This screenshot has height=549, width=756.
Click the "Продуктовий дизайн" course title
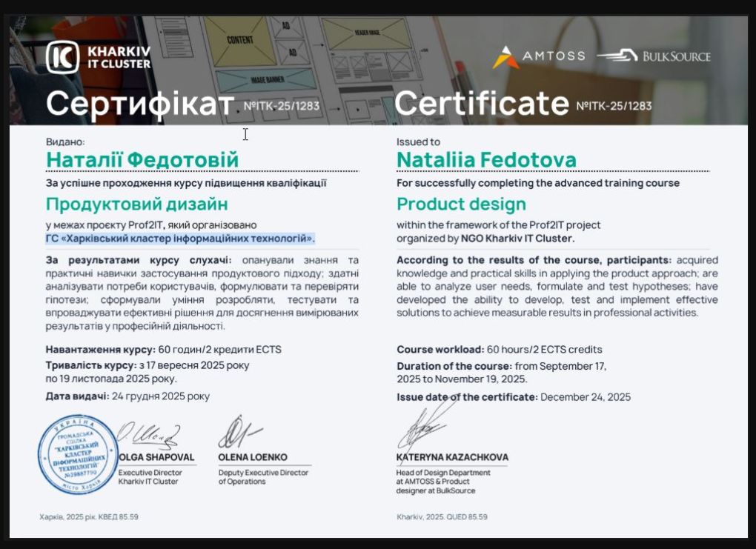137,204
